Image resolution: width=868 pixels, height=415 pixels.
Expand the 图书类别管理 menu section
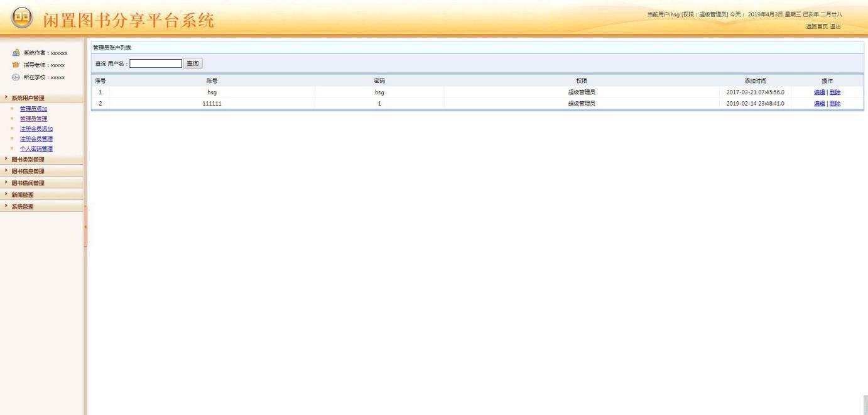tap(41, 160)
